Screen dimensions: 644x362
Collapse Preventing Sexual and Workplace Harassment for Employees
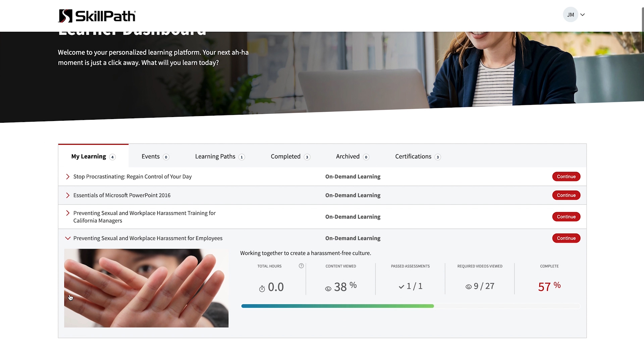click(x=67, y=238)
